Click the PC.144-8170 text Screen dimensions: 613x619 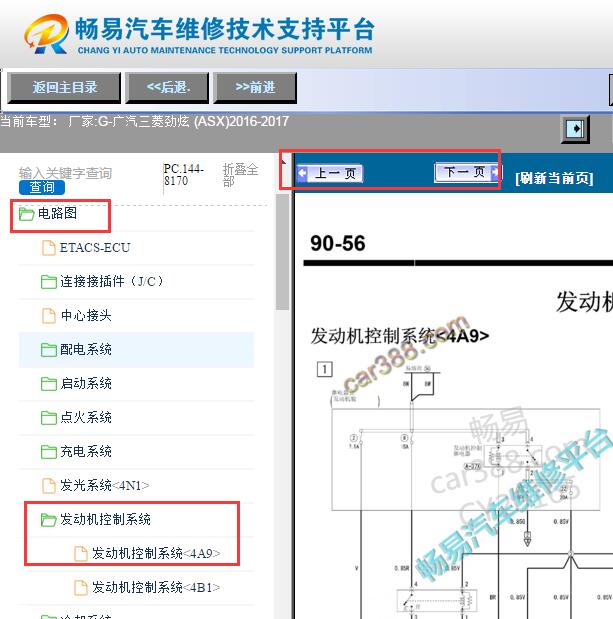click(184, 175)
